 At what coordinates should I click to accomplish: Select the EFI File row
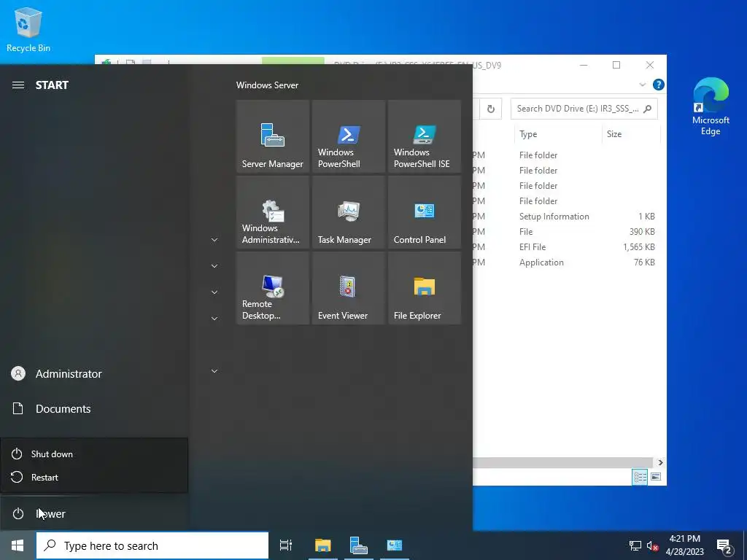(x=567, y=247)
